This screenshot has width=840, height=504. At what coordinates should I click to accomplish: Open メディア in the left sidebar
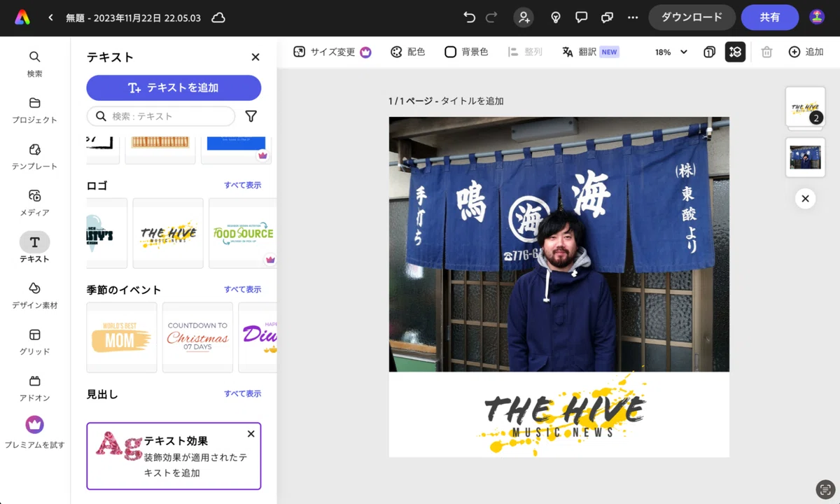click(34, 202)
